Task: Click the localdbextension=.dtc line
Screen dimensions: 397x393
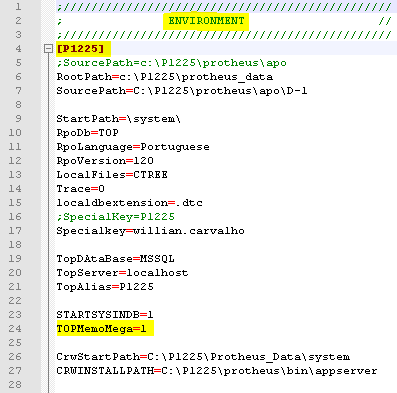Action: (129, 203)
